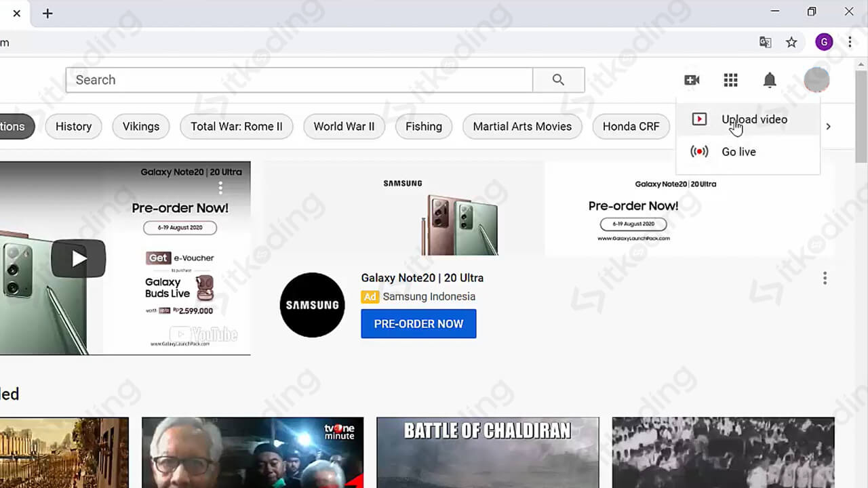Screen dimensions: 868x488
Task: Open the YouTube account avatar menu
Action: pos(816,80)
